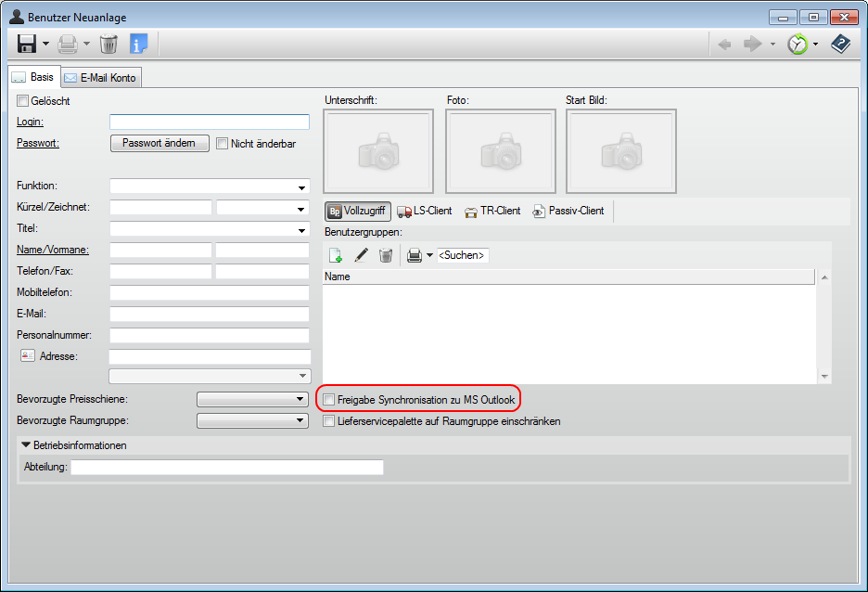Screen dimensions: 868x592
Task: Click the clock history icon in toolbar
Action: [797, 44]
